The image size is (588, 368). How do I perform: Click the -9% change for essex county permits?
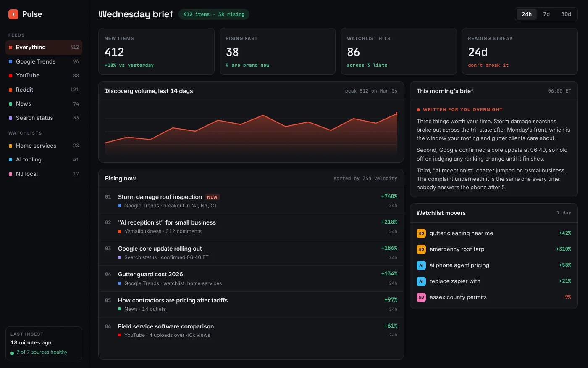point(567,297)
